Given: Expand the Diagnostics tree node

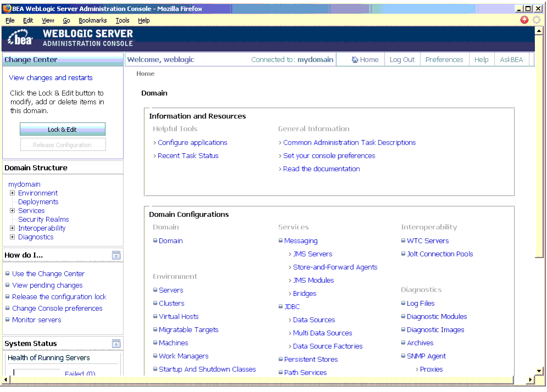Looking at the screenshot, I should coord(12,237).
